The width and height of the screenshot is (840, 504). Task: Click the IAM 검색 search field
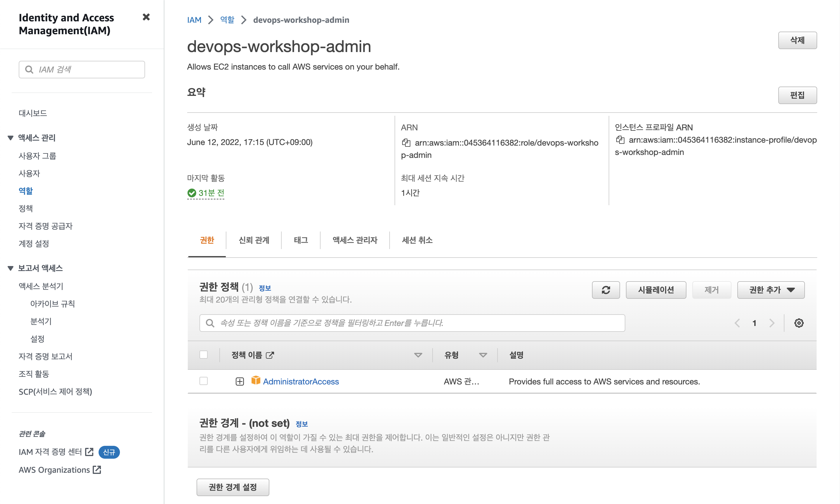[82, 70]
